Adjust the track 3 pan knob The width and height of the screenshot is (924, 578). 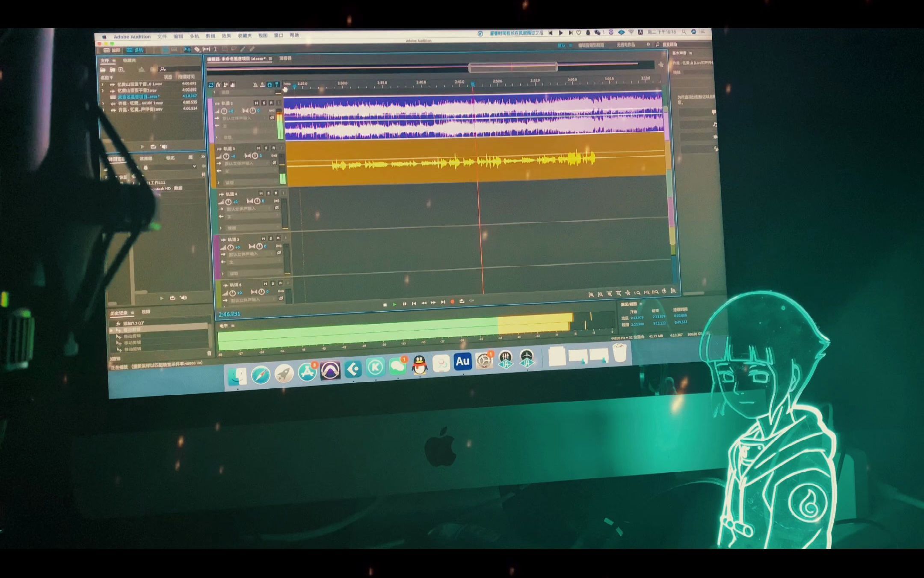coord(255,155)
